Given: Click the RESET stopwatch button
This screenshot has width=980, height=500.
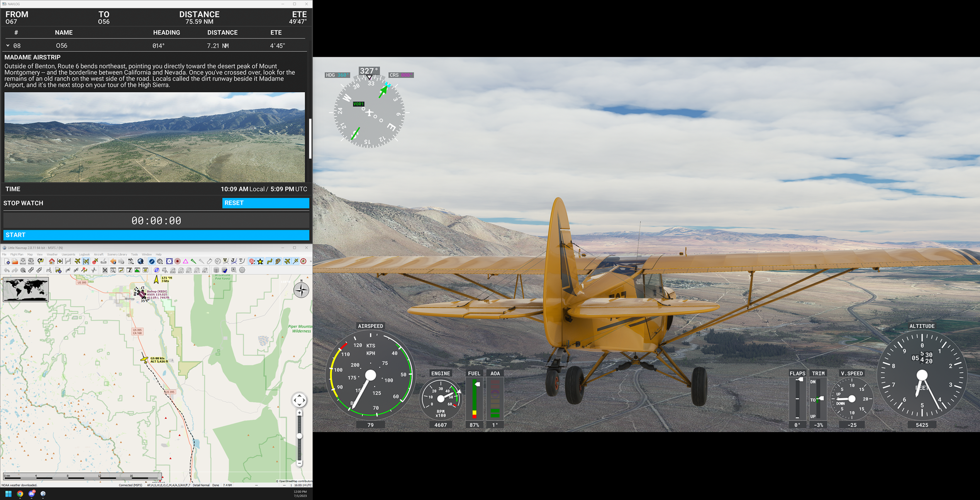Looking at the screenshot, I should (x=266, y=203).
